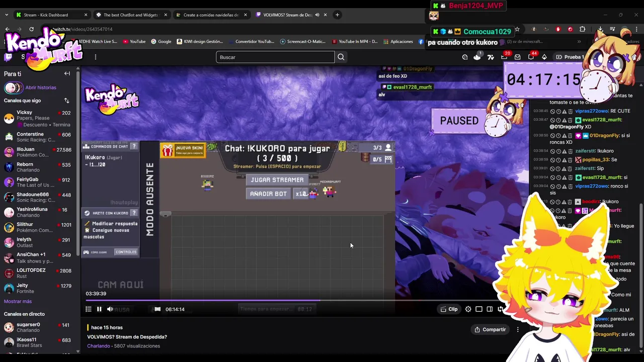644x362 pixels.
Task: Open Reborn channel in sidebar
Action: [x=39, y=167]
